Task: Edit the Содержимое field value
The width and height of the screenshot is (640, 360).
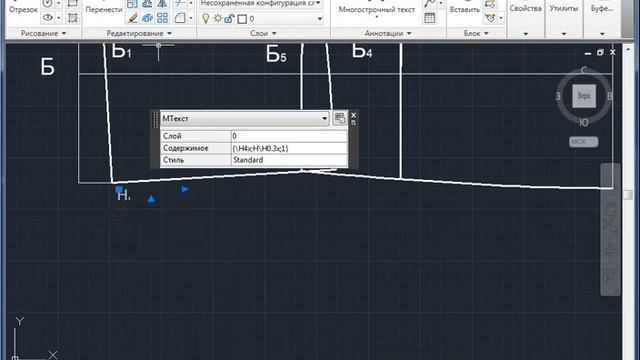Action: [289, 148]
